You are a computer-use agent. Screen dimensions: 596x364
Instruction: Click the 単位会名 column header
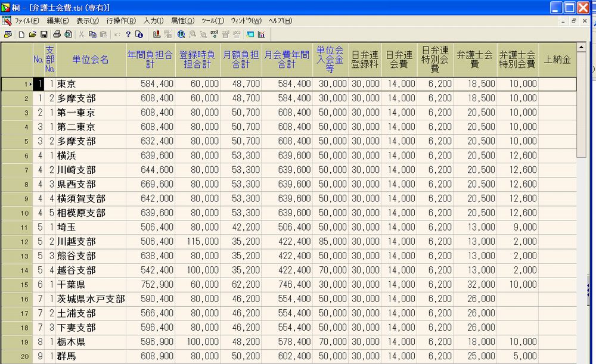[91, 60]
